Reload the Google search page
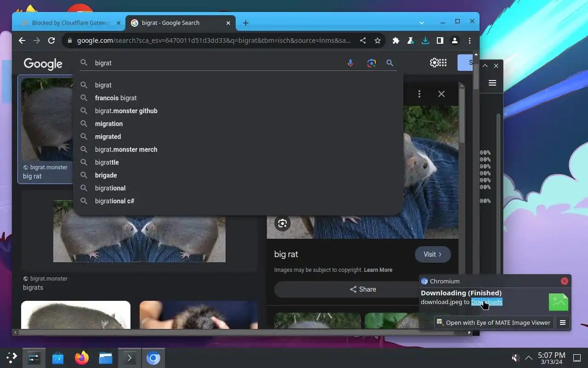Screen dimensions: 588x368 pos(51,40)
